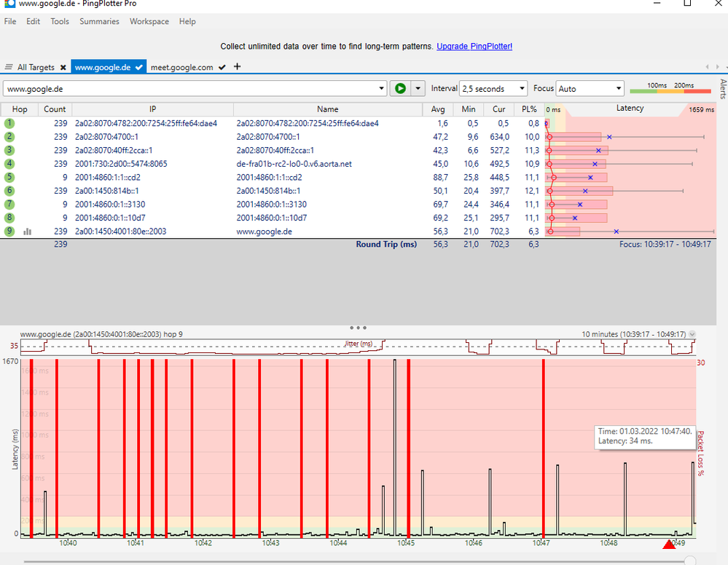Image resolution: width=728 pixels, height=565 pixels.
Task: Click 2a02:8070:4700::1 name in hop 2
Action: click(x=268, y=137)
